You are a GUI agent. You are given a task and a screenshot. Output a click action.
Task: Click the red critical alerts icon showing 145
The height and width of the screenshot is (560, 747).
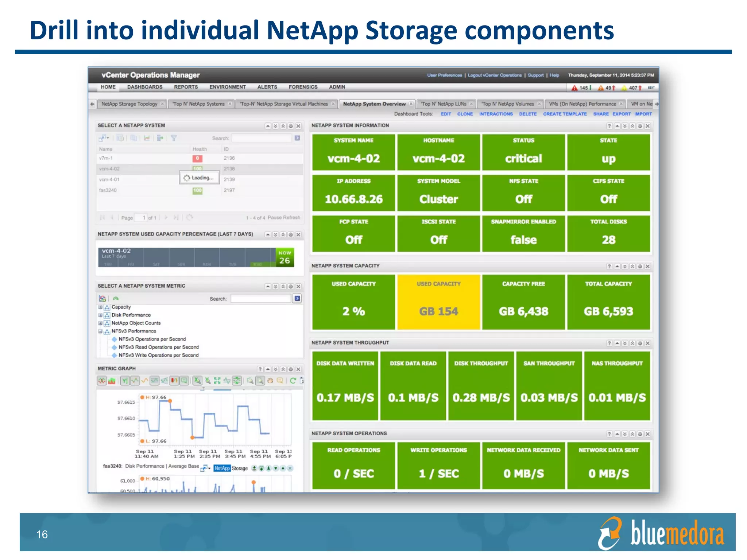574,88
